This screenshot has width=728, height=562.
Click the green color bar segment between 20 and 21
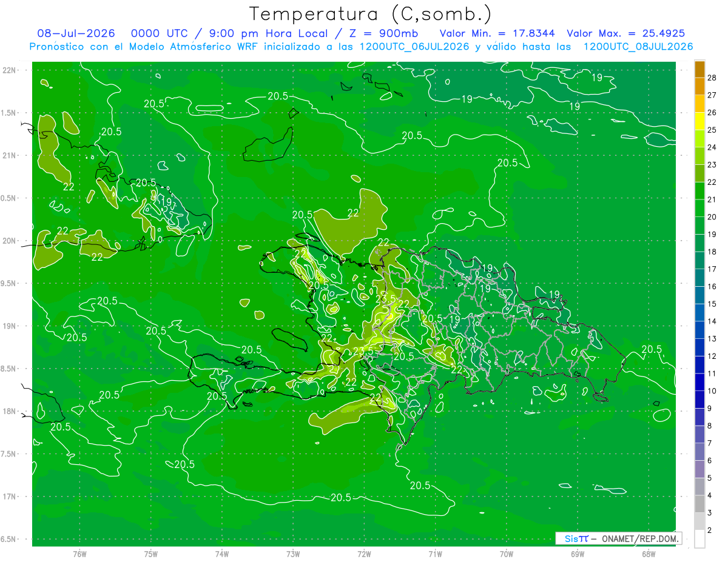click(699, 209)
